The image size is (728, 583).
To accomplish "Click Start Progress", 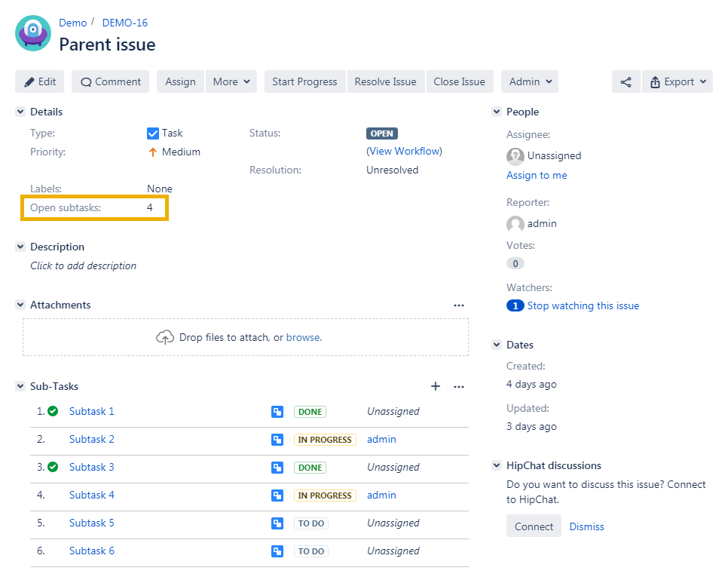I will click(304, 81).
